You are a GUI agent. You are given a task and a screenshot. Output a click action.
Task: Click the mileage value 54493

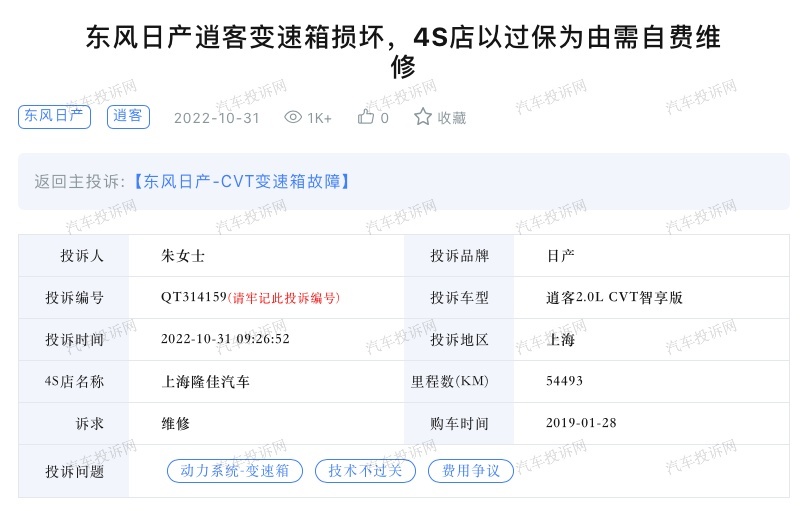coord(564,381)
